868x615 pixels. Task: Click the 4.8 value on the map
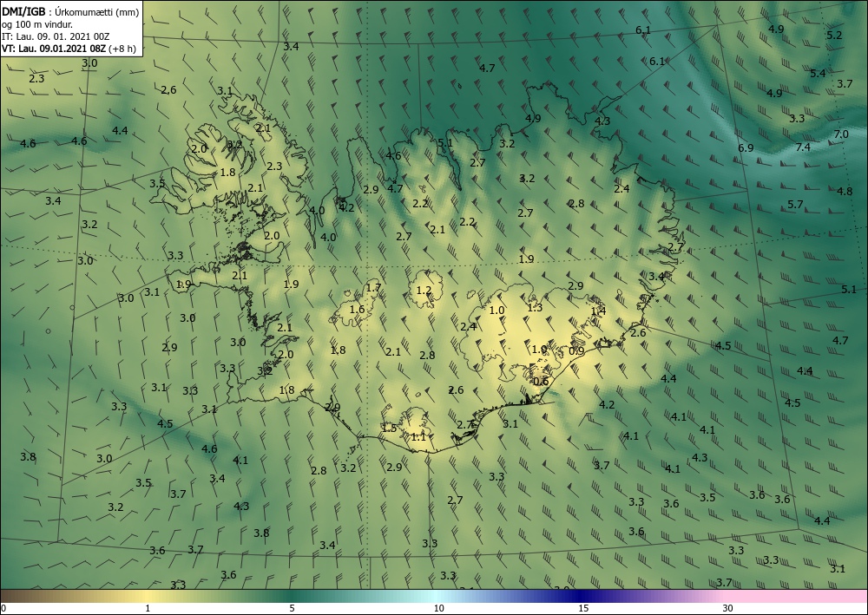pos(845,192)
